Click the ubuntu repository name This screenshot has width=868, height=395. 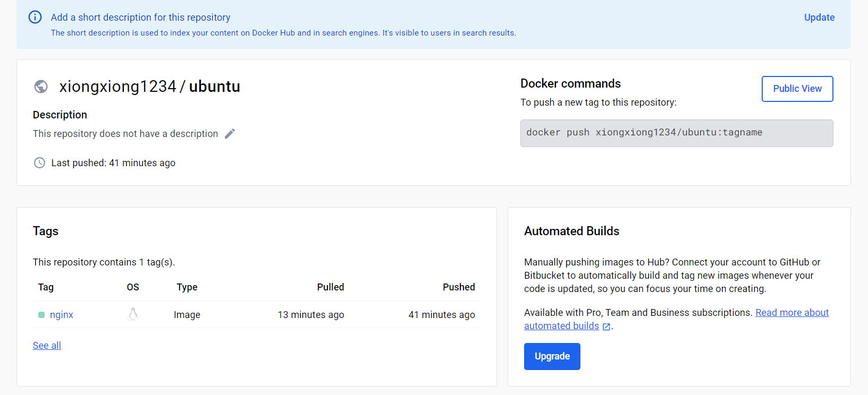pos(215,87)
